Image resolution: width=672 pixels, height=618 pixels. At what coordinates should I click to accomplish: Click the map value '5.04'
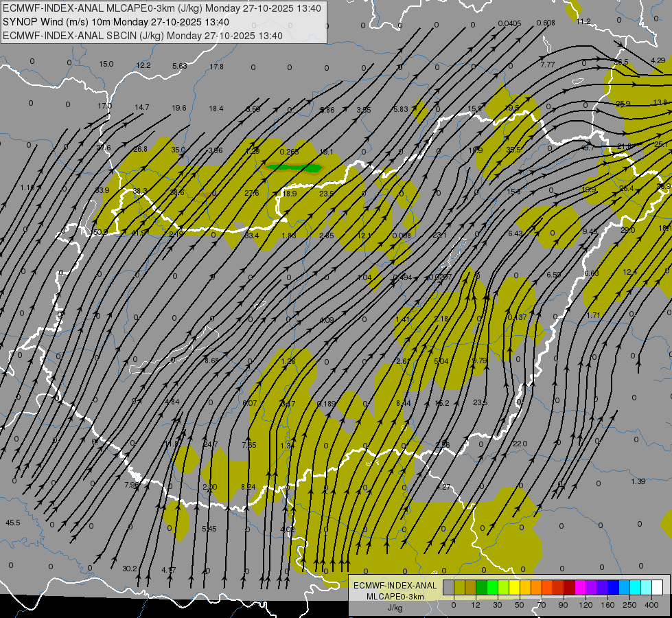click(x=441, y=361)
